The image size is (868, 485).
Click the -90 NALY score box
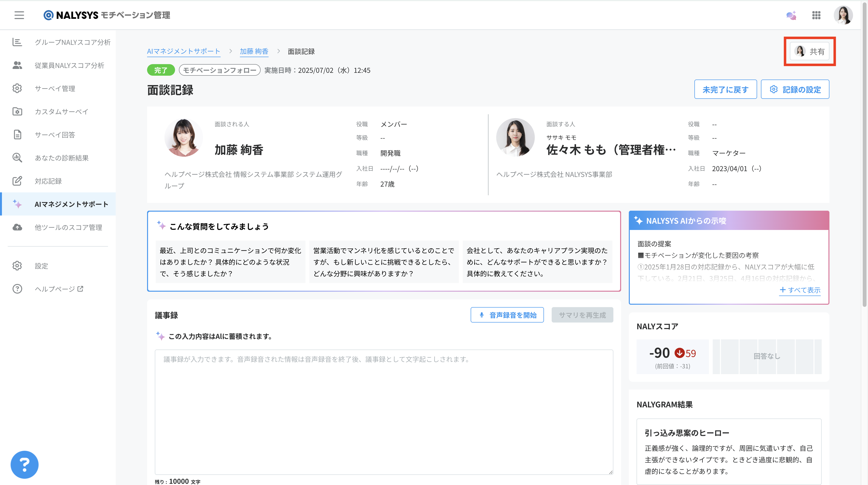coord(672,357)
